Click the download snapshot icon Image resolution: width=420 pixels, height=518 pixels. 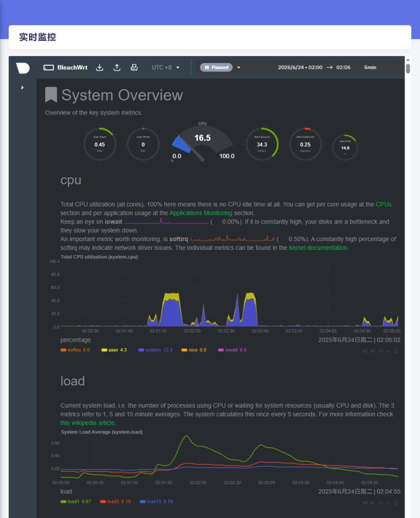(x=100, y=67)
